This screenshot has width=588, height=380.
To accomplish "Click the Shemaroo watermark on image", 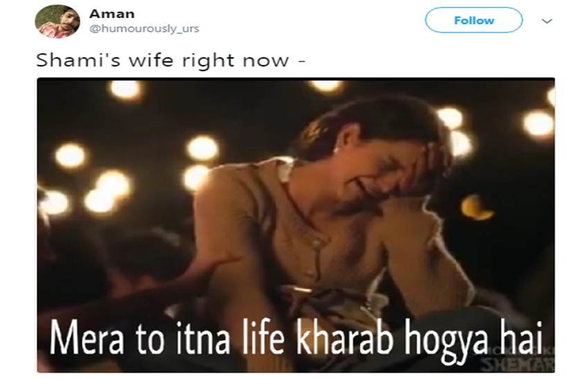I will click(517, 361).
